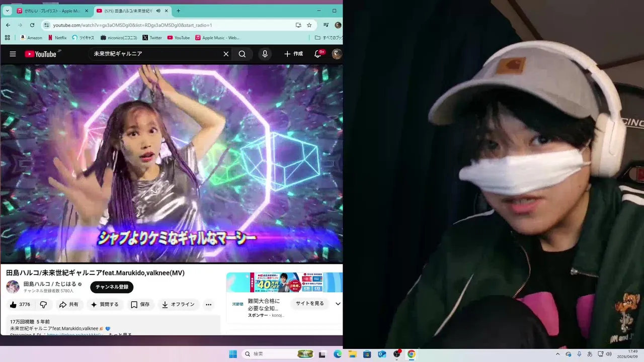Screen dimensions: 644x362
Task: Open Chrome media control icon
Action: pos(326,25)
